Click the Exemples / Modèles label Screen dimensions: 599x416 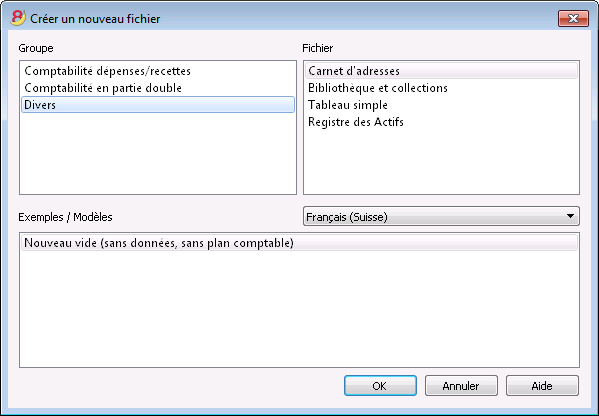click(x=65, y=217)
